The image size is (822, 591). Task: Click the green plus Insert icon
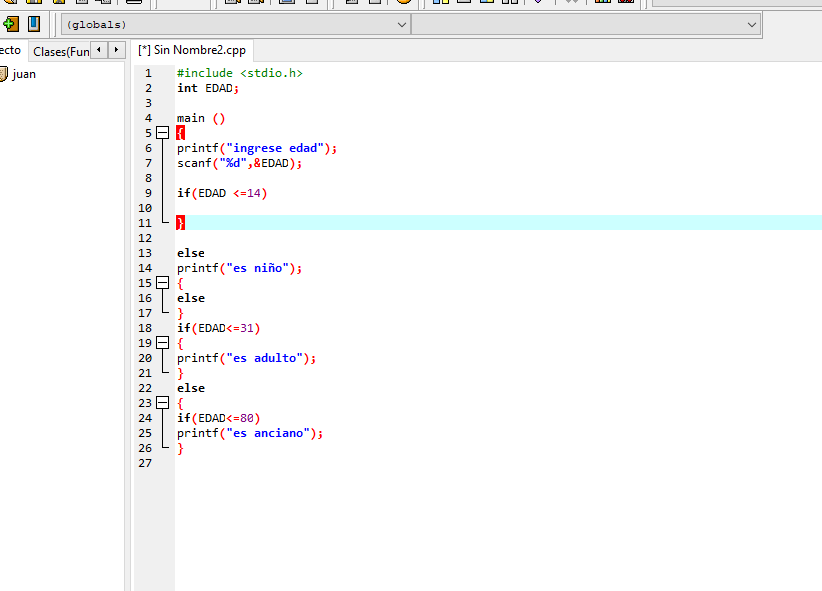(x=10, y=24)
